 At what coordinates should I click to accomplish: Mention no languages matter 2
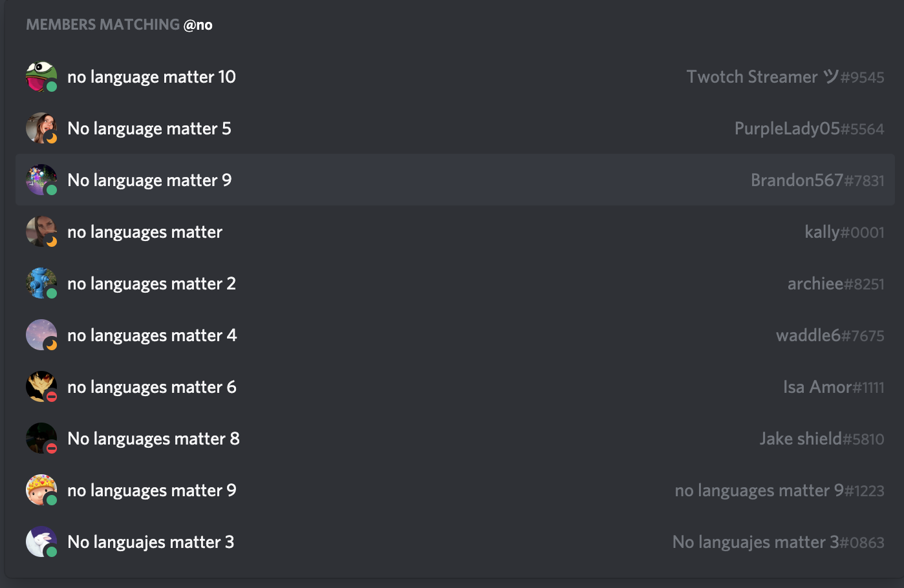pyautogui.click(x=151, y=284)
